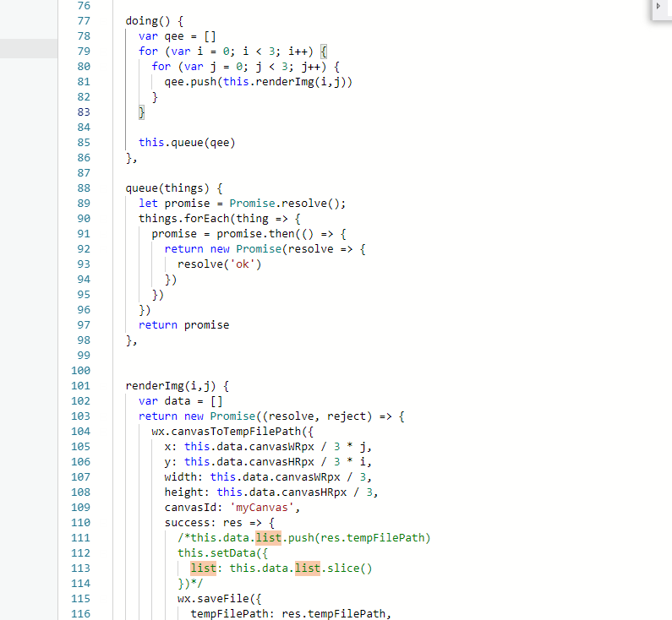Click 'promise = promise.then(() => {' line
672x620 pixels.
pyautogui.click(x=249, y=234)
